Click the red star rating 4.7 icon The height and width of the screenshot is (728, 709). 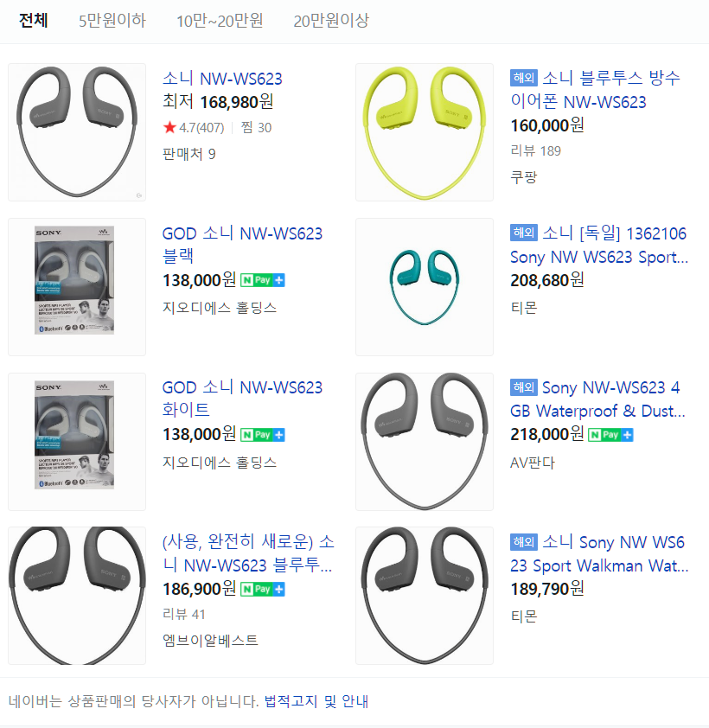[x=169, y=127]
